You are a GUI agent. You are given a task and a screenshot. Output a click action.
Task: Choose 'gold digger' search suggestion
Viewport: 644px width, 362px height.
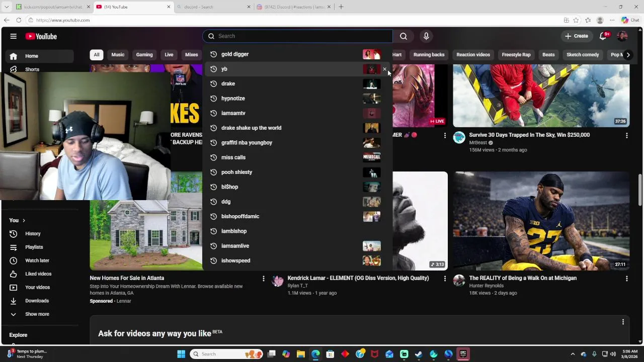point(297,54)
